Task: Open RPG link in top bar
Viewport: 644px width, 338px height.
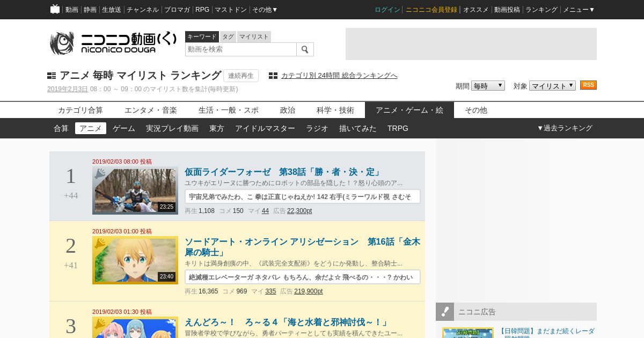Action: tap(202, 10)
